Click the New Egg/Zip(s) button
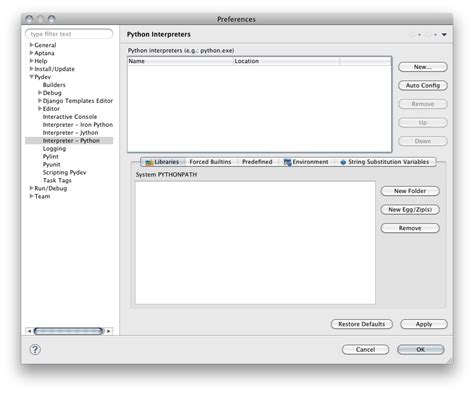This screenshot has height=393, width=474. pyautogui.click(x=410, y=210)
